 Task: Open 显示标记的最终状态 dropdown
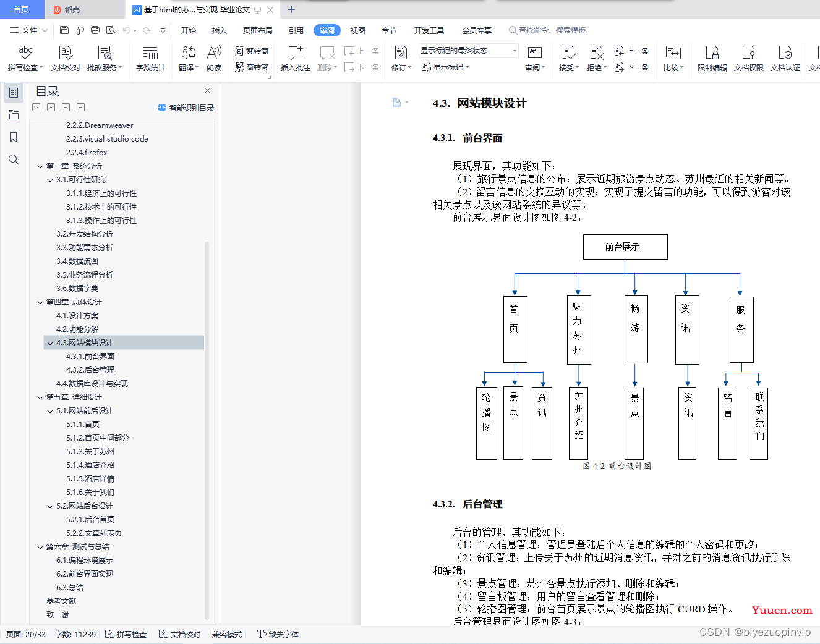[x=469, y=51]
